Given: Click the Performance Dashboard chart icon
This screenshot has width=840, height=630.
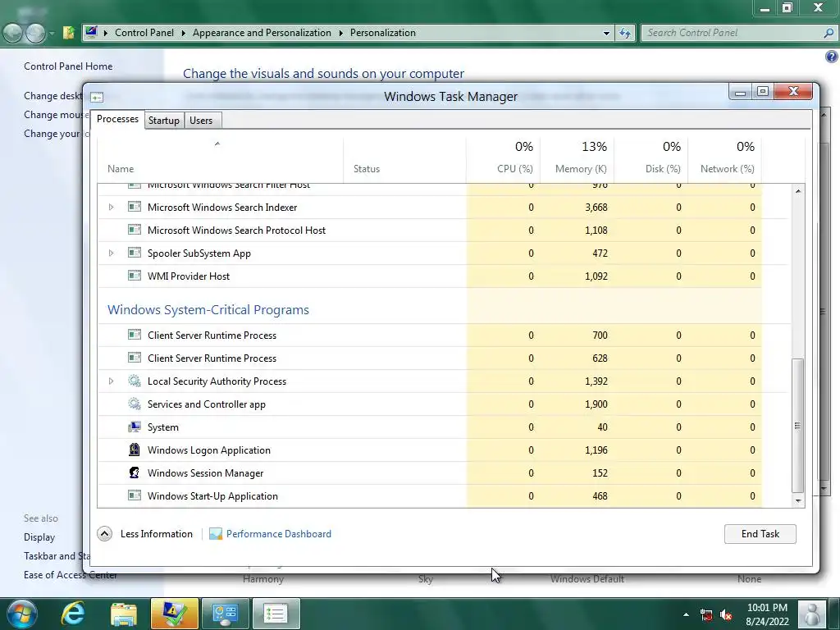Looking at the screenshot, I should 216,533.
